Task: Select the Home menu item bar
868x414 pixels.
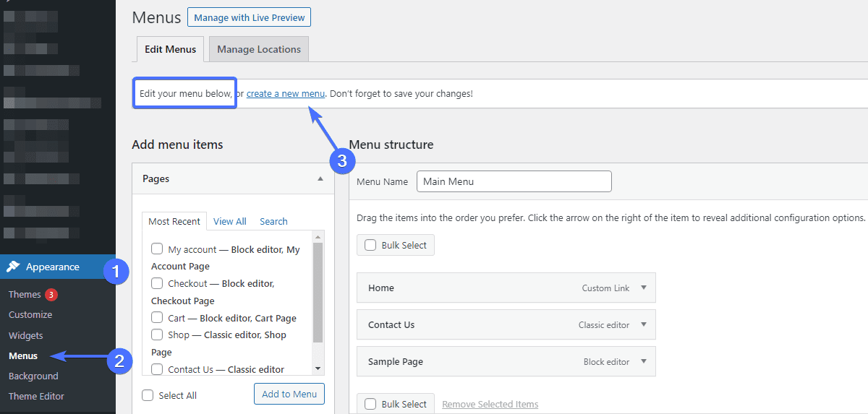Action: click(x=506, y=288)
